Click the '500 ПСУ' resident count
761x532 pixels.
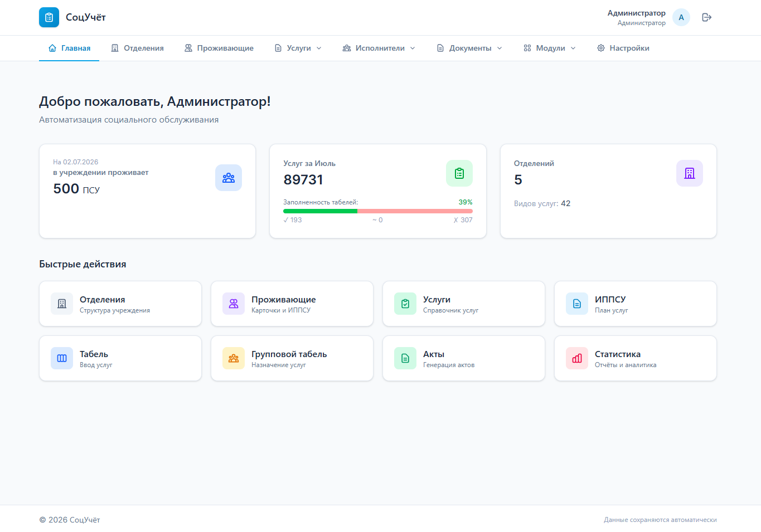click(76, 189)
